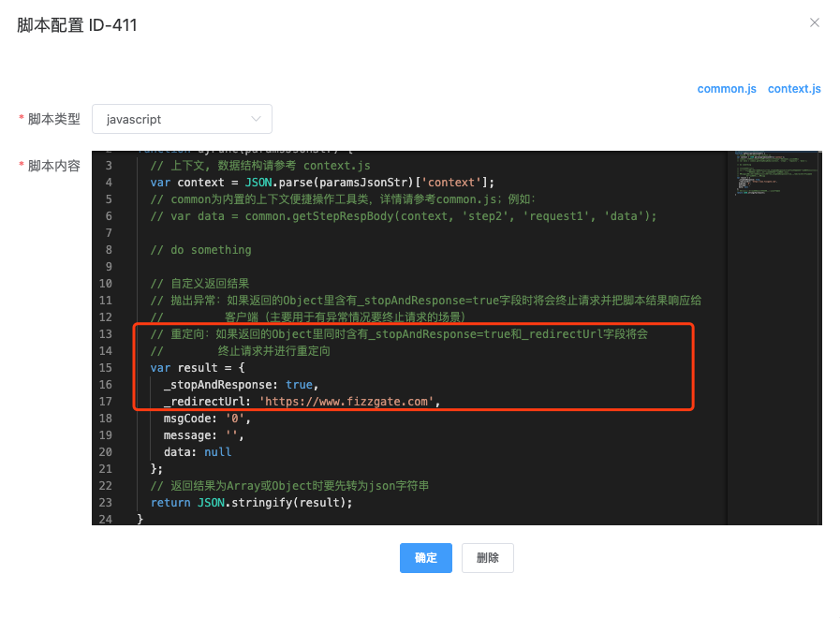Open the 脚本类型 javascript dropdown
Screen dimensions: 840x618
[x=182, y=119]
